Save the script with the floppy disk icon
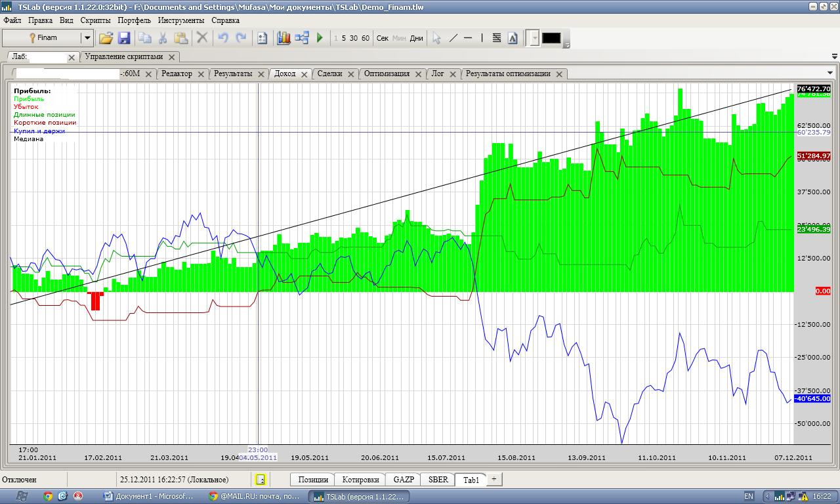This screenshot has height=504, width=840. (123, 38)
